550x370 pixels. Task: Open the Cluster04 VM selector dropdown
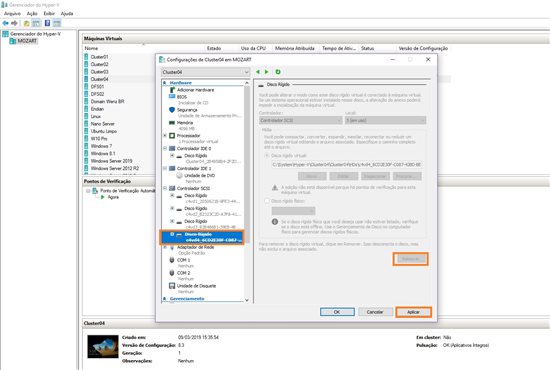[x=206, y=72]
